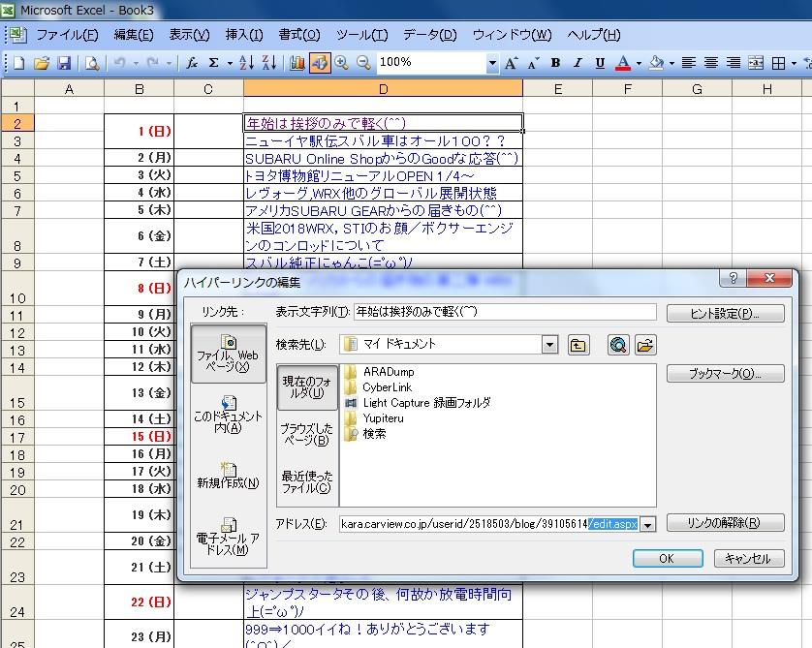Image resolution: width=812 pixels, height=648 pixels.
Task: Expand the font color dropdown arrow
Action: click(639, 63)
